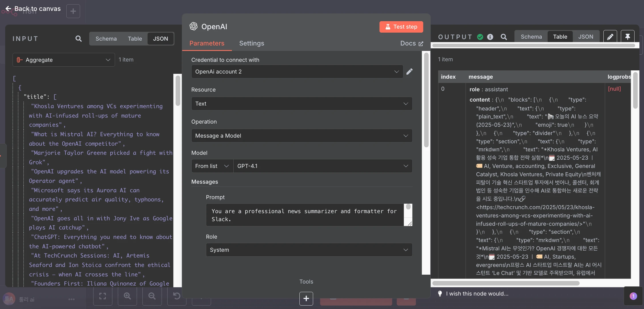The image size is (644, 309).
Task: Click the INPUT JSON vertical scrollbar
Action: tap(178, 90)
